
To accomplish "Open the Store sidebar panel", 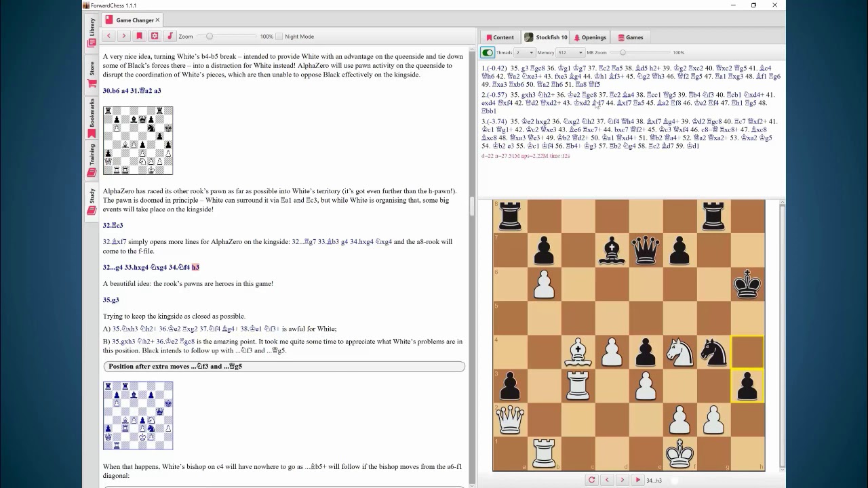I will pos(92,75).
